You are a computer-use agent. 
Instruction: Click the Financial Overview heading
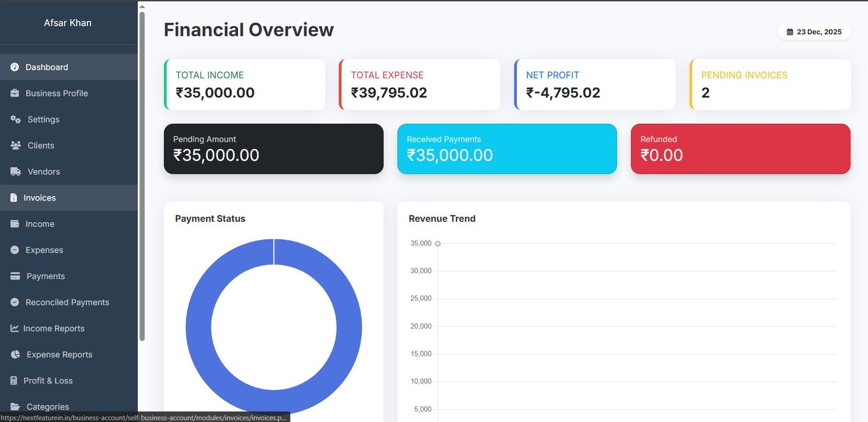pos(248,30)
